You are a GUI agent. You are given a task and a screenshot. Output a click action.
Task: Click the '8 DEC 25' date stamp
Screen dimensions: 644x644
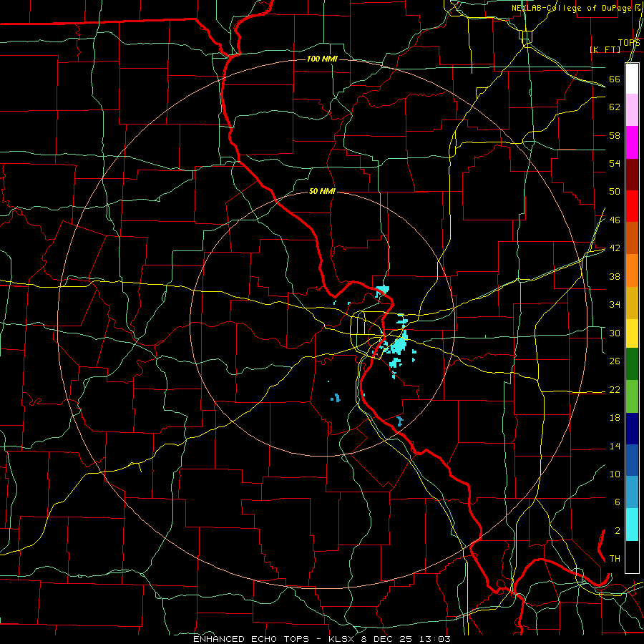click(x=388, y=639)
